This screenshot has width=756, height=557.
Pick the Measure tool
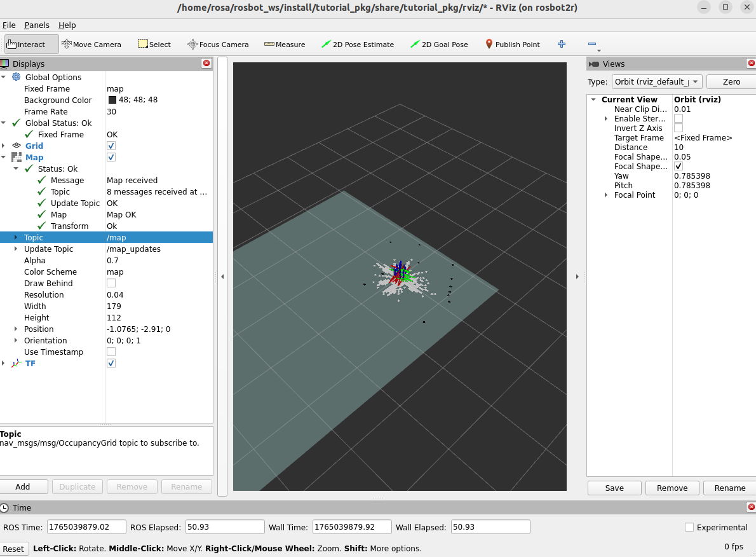coord(285,45)
